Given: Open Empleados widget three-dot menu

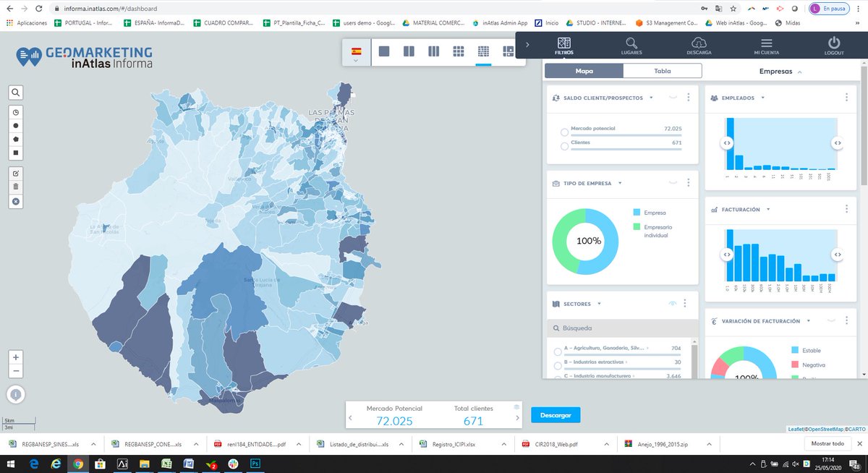Looking at the screenshot, I should pos(846,98).
